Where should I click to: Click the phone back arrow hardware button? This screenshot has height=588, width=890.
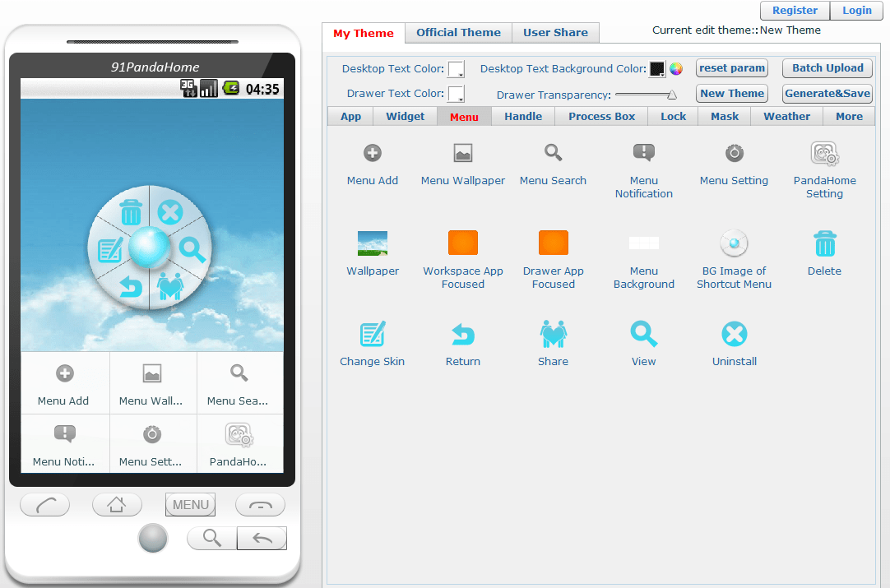262,538
